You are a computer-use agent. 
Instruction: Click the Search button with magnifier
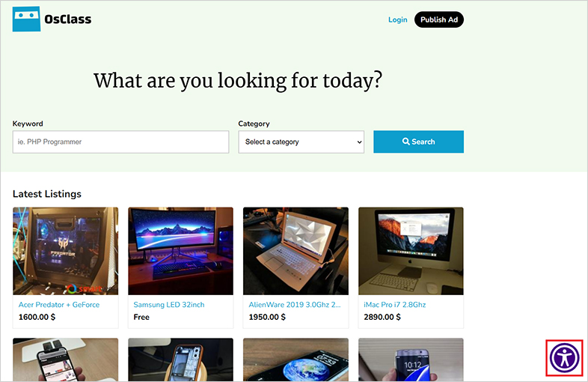click(418, 142)
